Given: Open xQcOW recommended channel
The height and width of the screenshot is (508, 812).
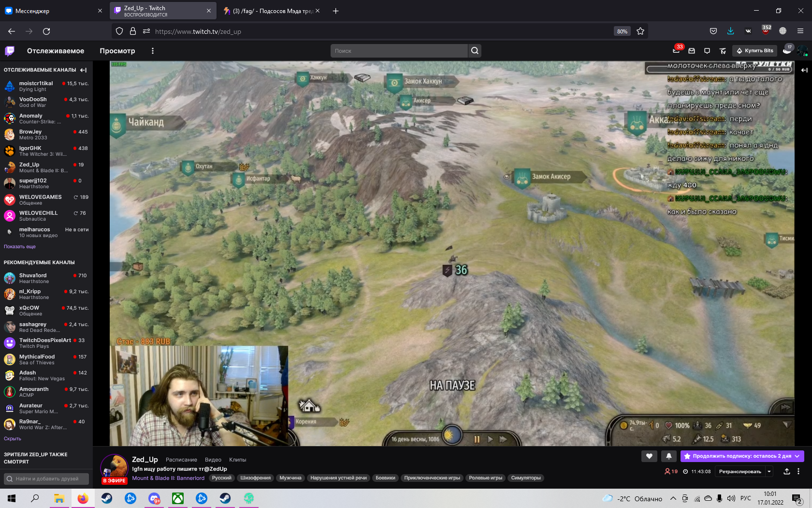Looking at the screenshot, I should (46, 311).
